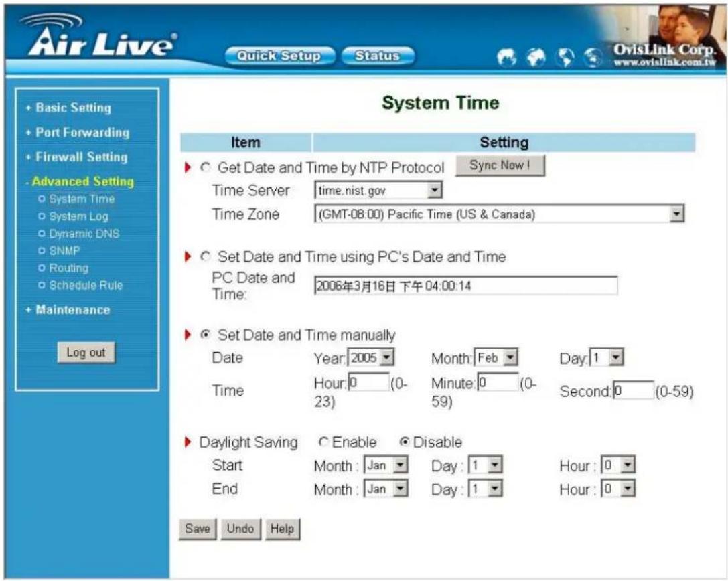The width and height of the screenshot is (728, 581).
Task: Click the fourth globe icon beside OvisLink
Action: point(593,58)
